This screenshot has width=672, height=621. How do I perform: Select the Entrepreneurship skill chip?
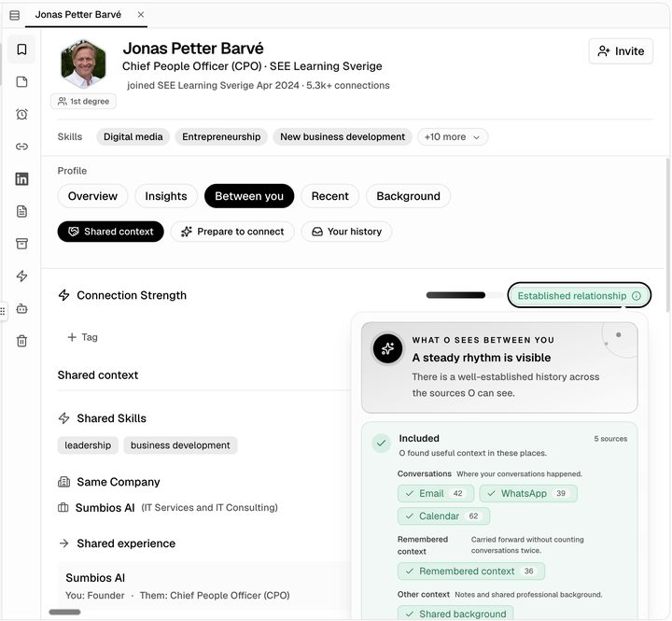(x=221, y=137)
